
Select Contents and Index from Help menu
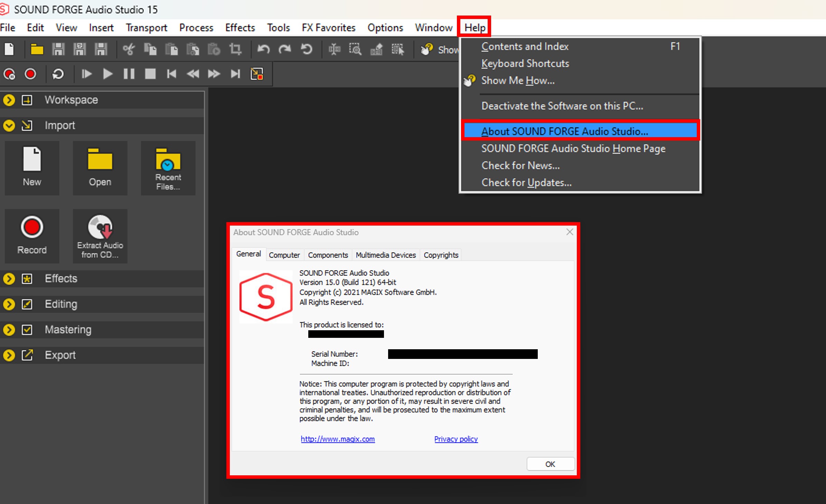click(x=580, y=46)
